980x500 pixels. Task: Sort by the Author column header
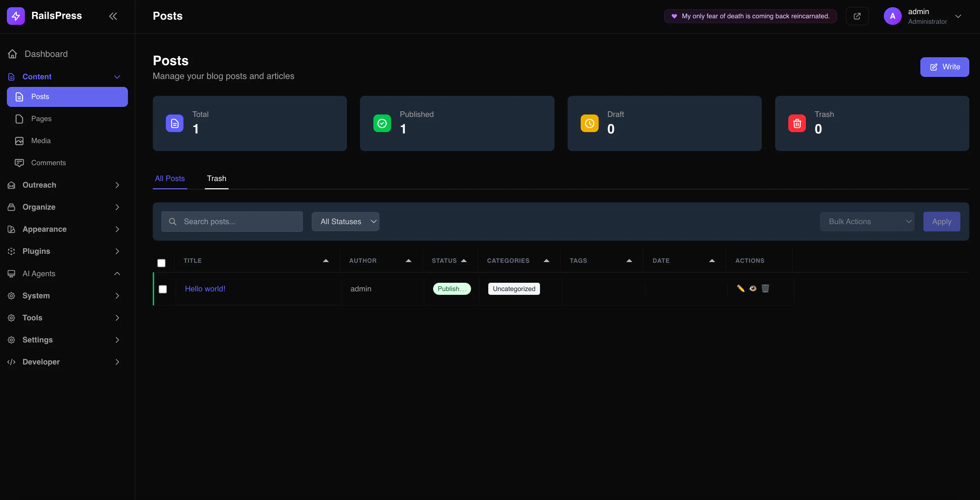(381, 261)
